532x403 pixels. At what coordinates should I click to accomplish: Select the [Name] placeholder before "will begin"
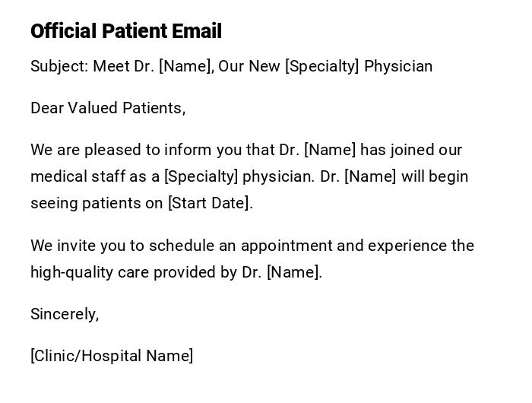[x=370, y=176]
